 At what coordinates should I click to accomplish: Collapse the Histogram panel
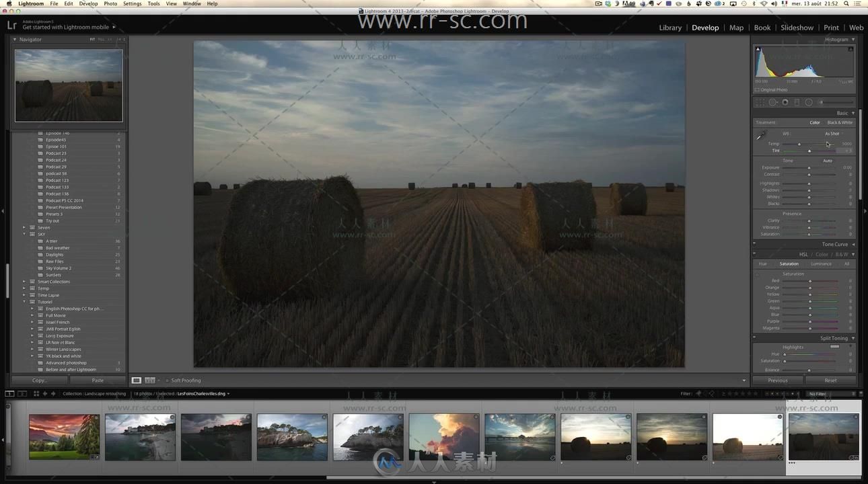tap(853, 40)
